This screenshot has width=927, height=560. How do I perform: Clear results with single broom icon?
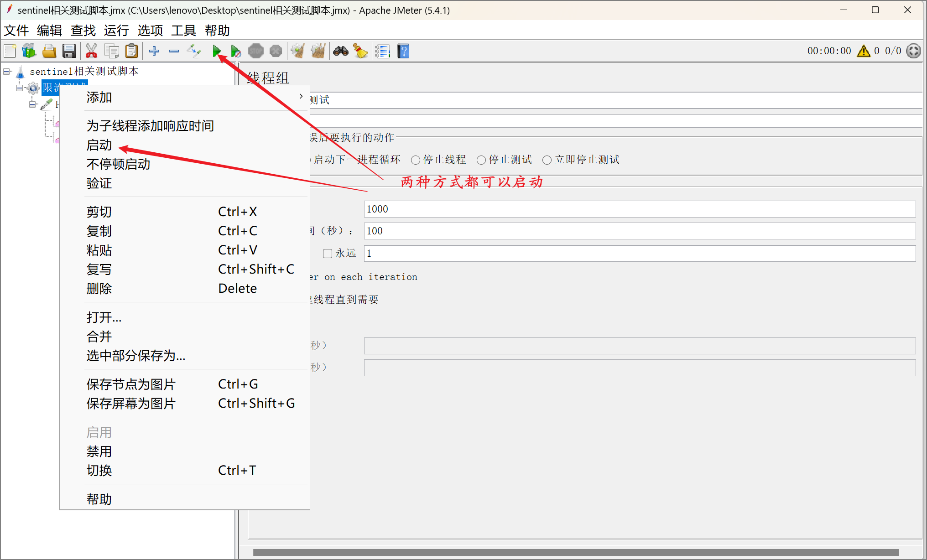tap(297, 51)
